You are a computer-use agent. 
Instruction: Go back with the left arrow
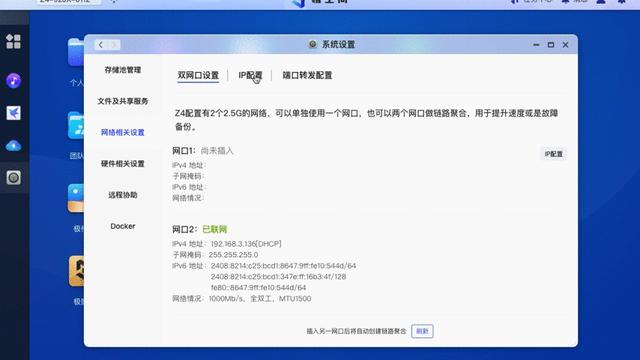click(x=101, y=44)
